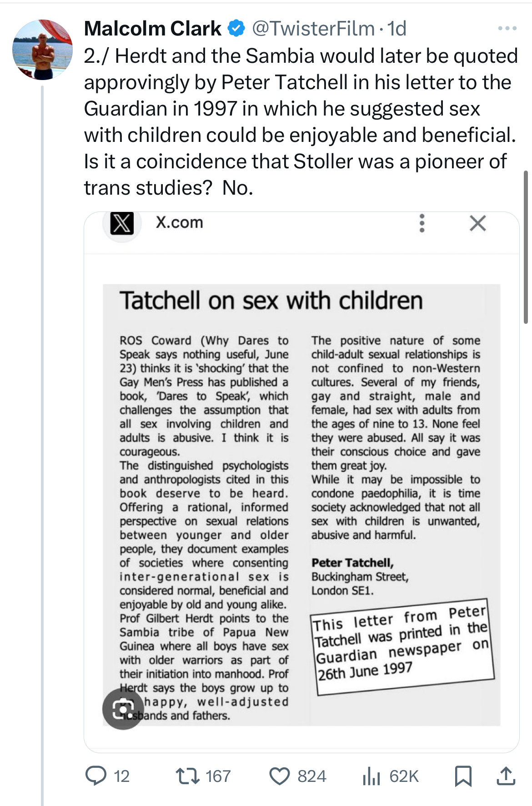
Task: Share the post using the share icon
Action: click(506, 776)
